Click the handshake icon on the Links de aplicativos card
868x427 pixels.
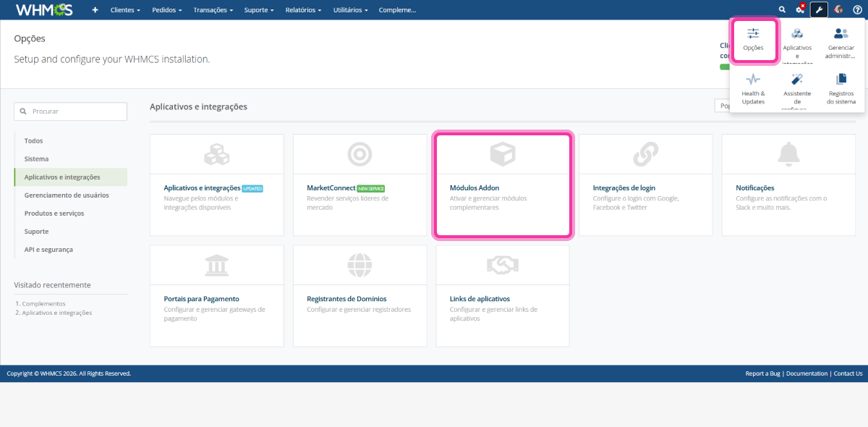point(503,265)
